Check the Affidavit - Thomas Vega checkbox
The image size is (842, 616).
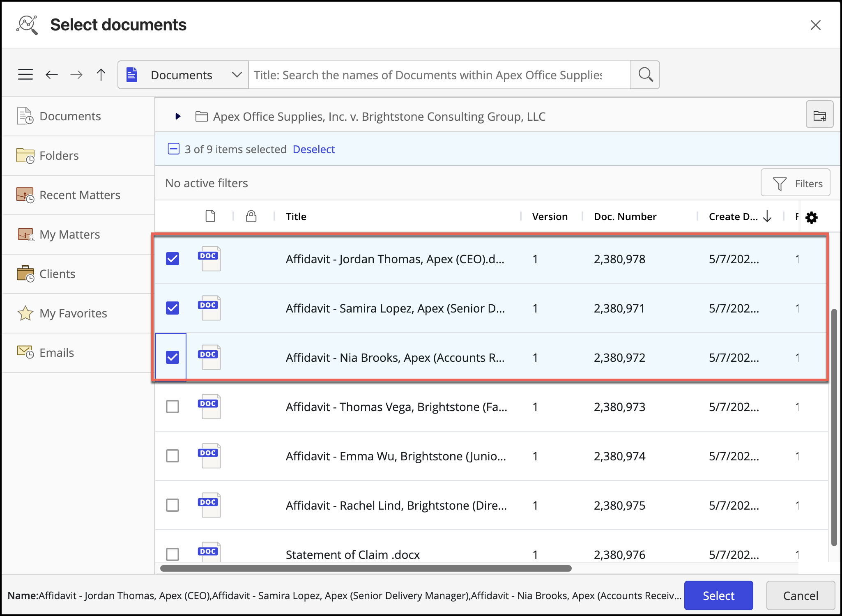pos(173,407)
